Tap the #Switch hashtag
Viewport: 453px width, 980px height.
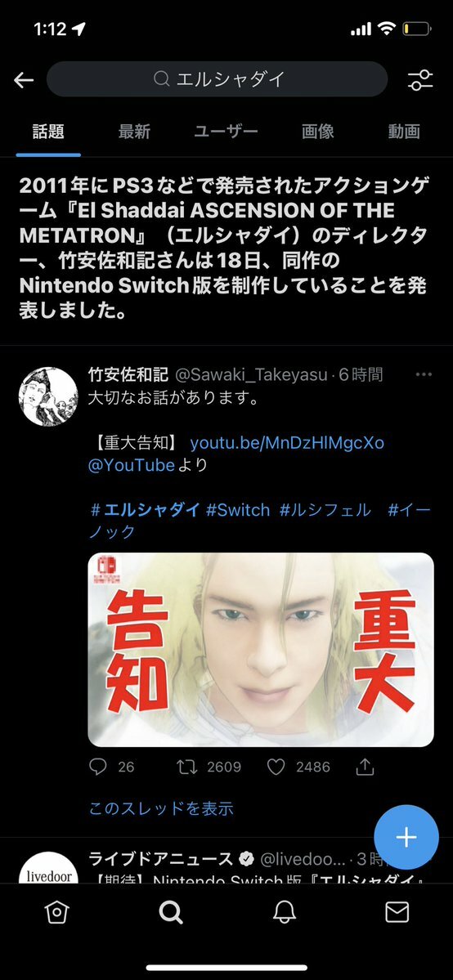(238, 509)
